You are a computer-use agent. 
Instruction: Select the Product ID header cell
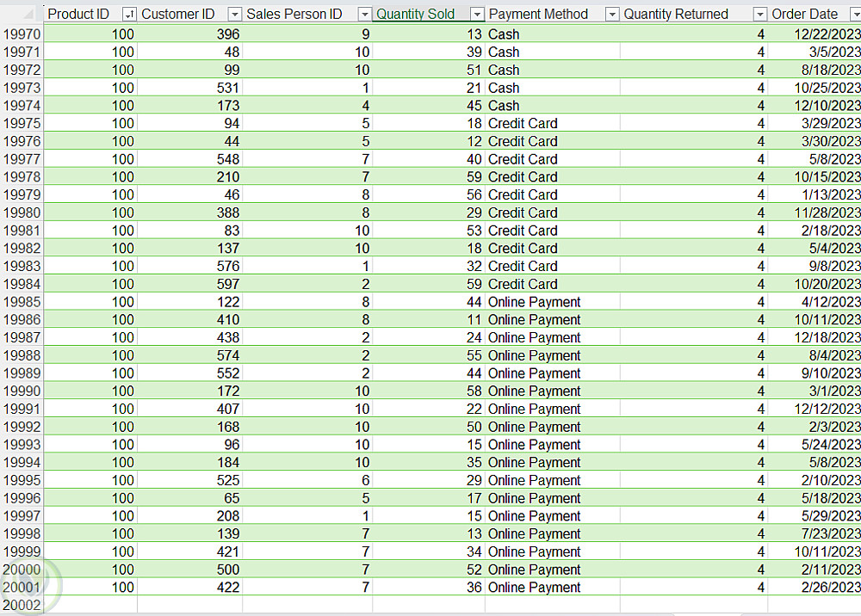pyautogui.click(x=90, y=15)
